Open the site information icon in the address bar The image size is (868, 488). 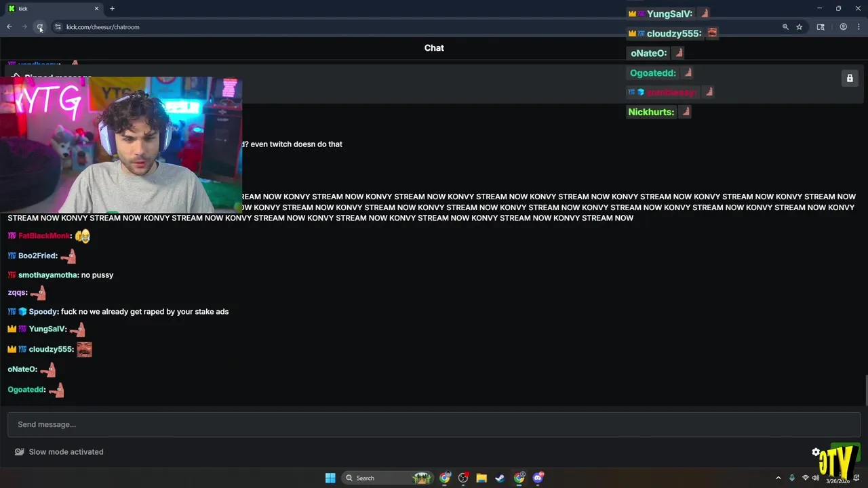point(58,27)
